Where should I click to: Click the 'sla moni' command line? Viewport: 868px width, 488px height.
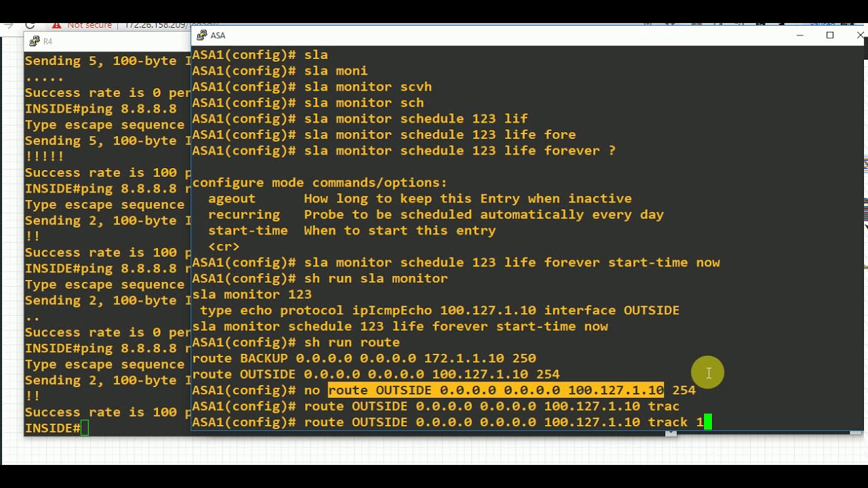[280, 70]
